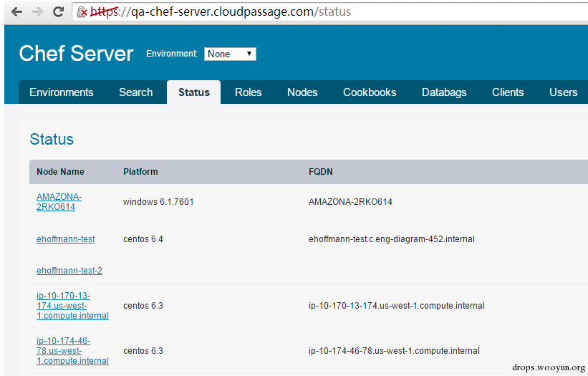Open the Users tab
588x376 pixels.
[563, 92]
